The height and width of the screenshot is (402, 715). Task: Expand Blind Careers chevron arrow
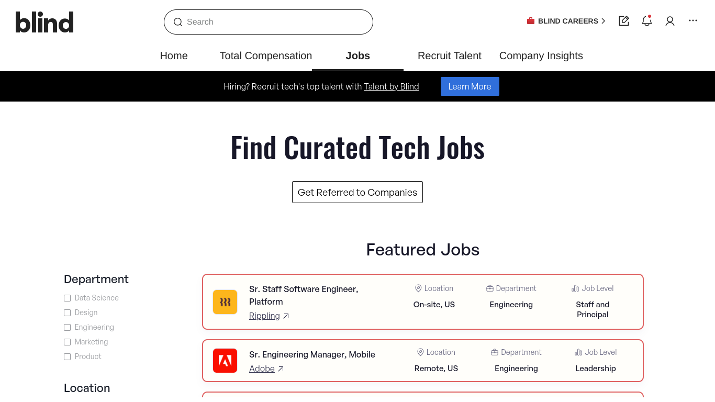[x=603, y=21]
